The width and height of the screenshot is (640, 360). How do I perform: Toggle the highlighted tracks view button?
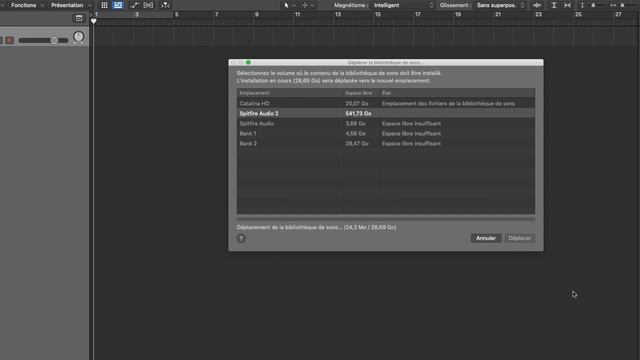point(118,5)
